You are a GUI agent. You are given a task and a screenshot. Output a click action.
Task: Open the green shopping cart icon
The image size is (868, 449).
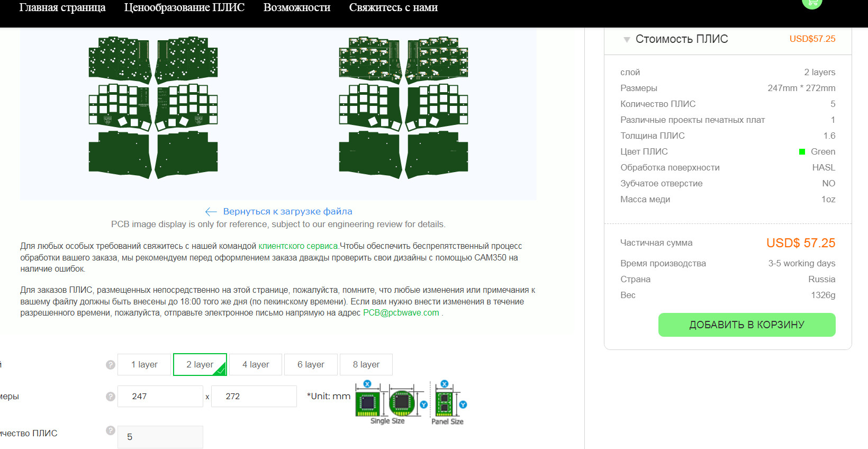tap(812, 3)
